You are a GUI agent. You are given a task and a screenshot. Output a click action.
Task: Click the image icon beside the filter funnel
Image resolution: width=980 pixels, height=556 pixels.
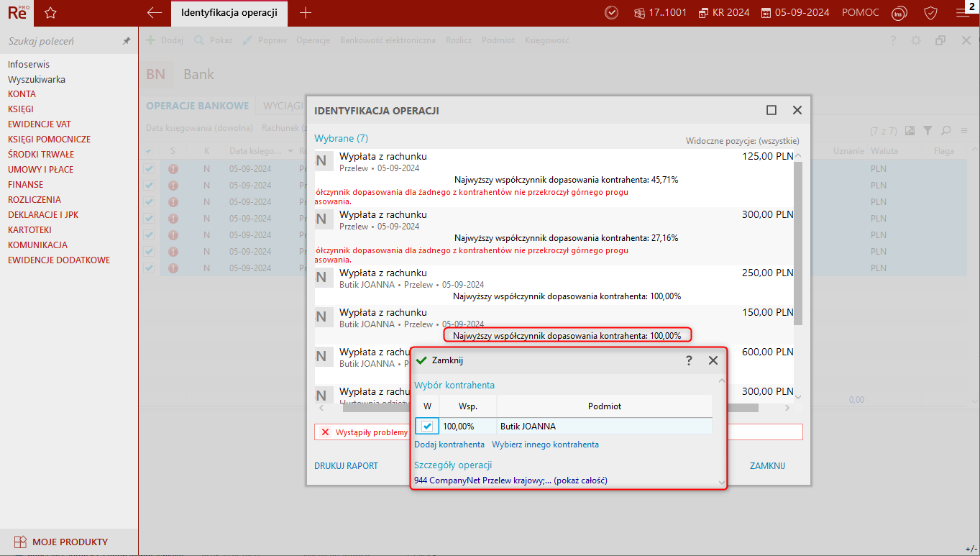(910, 130)
